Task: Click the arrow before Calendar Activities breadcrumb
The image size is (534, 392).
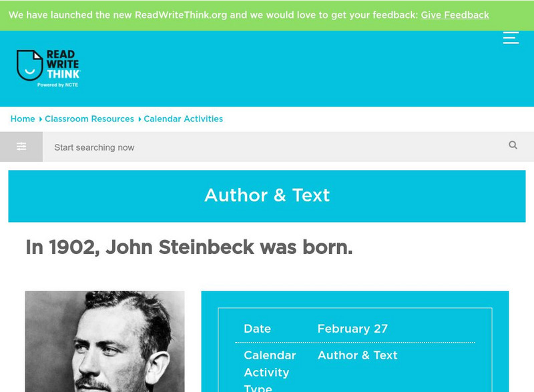Action: 140,119
